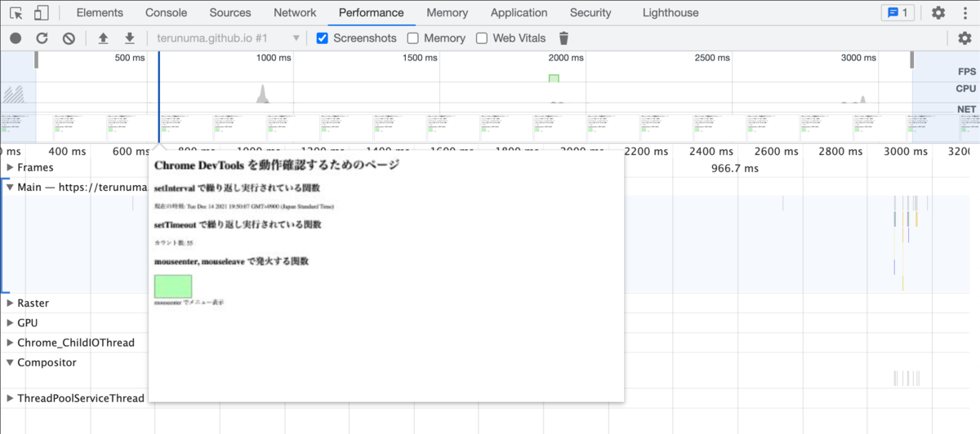Open capture settings gear in Performance toolbar
The height and width of the screenshot is (434, 980).
(x=964, y=38)
